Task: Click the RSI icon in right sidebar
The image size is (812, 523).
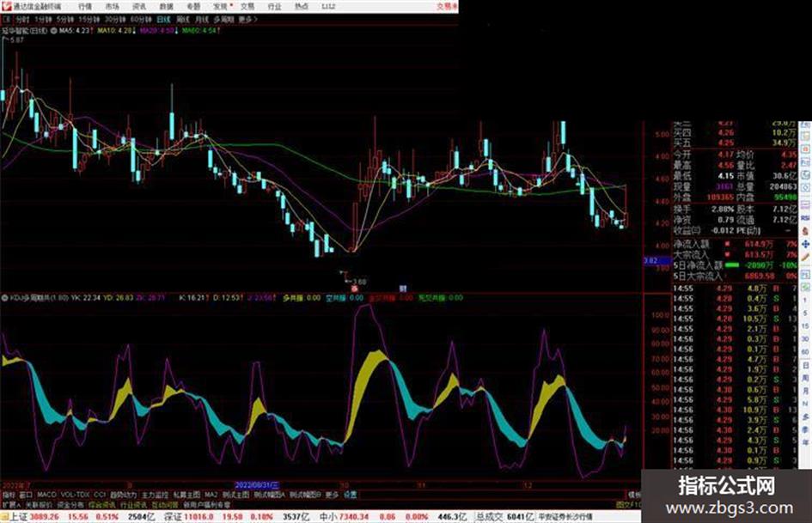Action: click(805, 219)
